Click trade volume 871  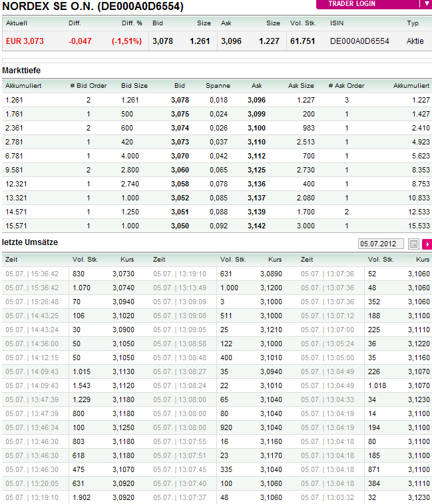[374, 469]
